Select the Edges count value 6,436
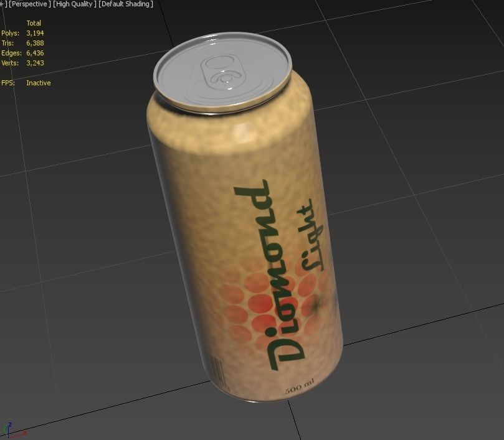The height and width of the screenshot is (440, 504). (x=35, y=53)
